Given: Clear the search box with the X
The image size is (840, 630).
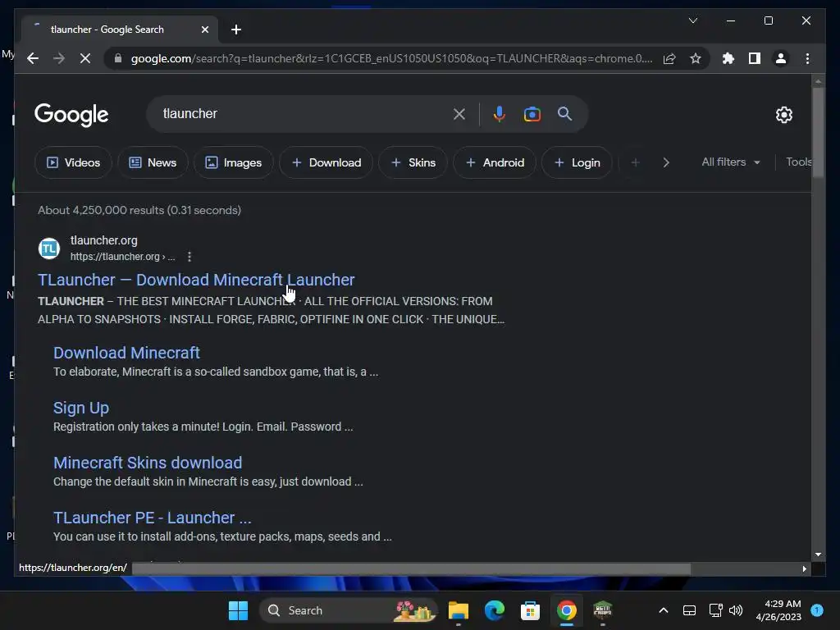Looking at the screenshot, I should point(459,113).
